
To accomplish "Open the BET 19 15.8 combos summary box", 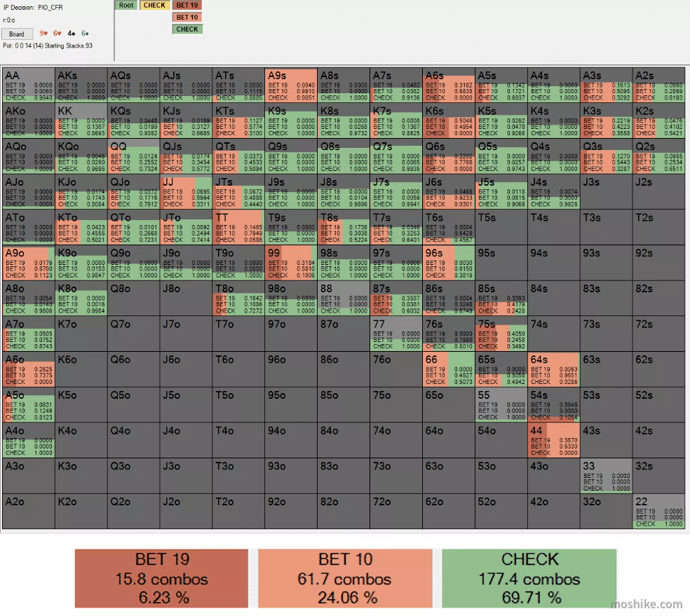I will click(x=161, y=578).
